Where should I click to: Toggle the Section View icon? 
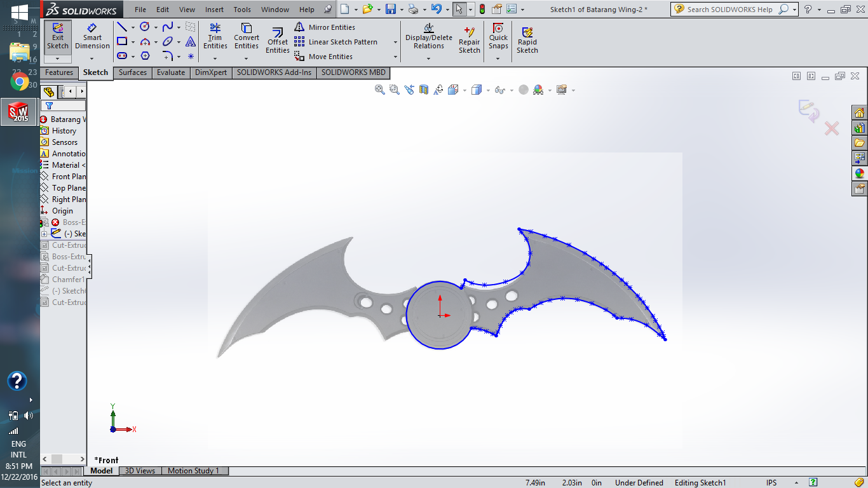[424, 90]
